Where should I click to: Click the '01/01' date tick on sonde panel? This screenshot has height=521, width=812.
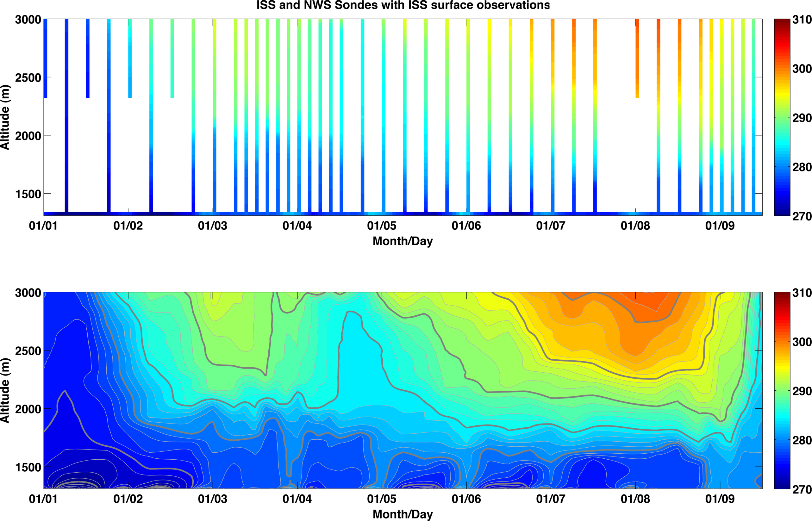click(43, 226)
